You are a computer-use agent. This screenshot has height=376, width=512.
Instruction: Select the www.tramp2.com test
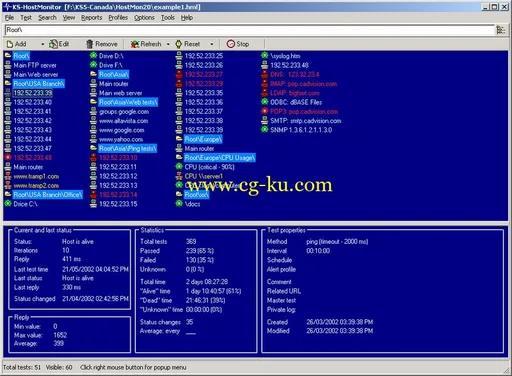click(36, 186)
